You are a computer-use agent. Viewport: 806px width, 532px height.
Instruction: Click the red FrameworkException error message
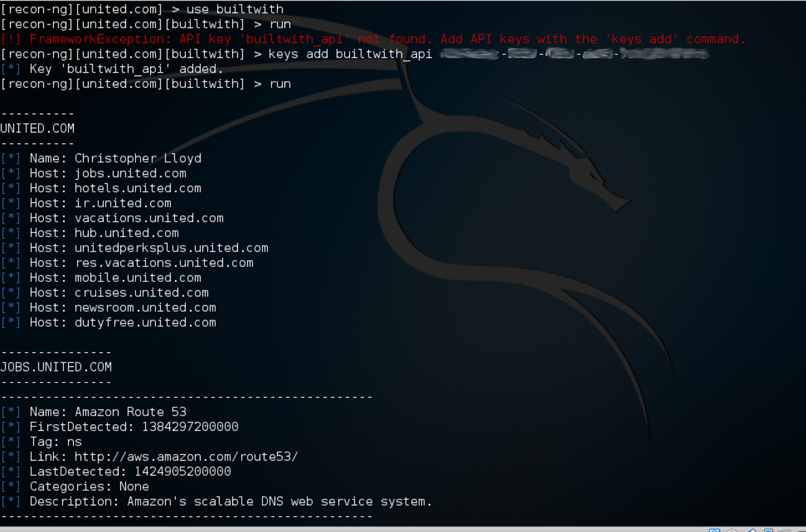coord(373,39)
